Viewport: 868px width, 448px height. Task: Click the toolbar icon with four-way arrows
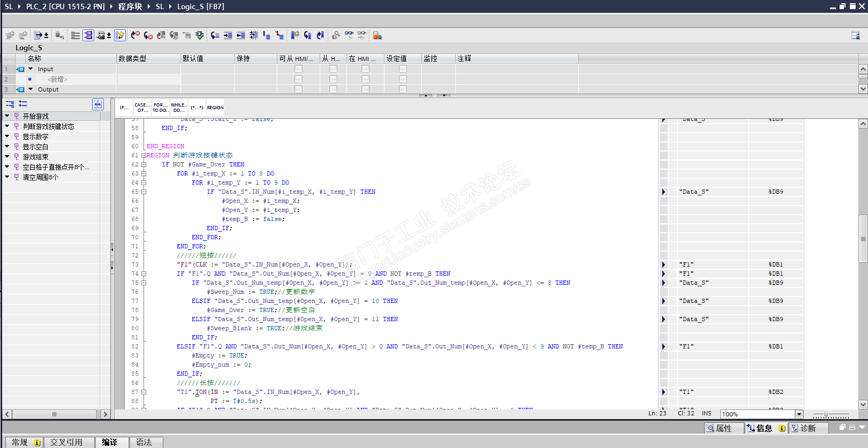click(x=254, y=35)
